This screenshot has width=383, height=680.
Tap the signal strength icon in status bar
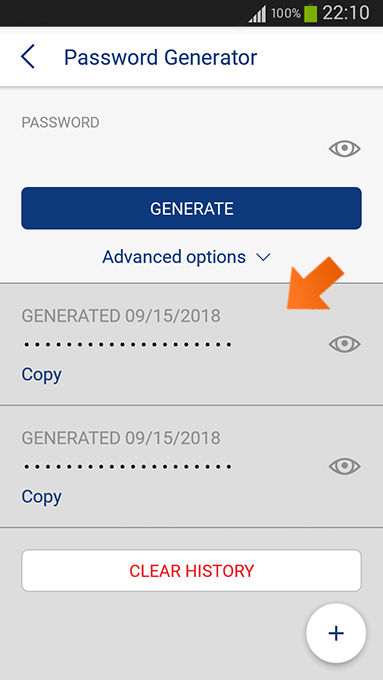click(257, 14)
